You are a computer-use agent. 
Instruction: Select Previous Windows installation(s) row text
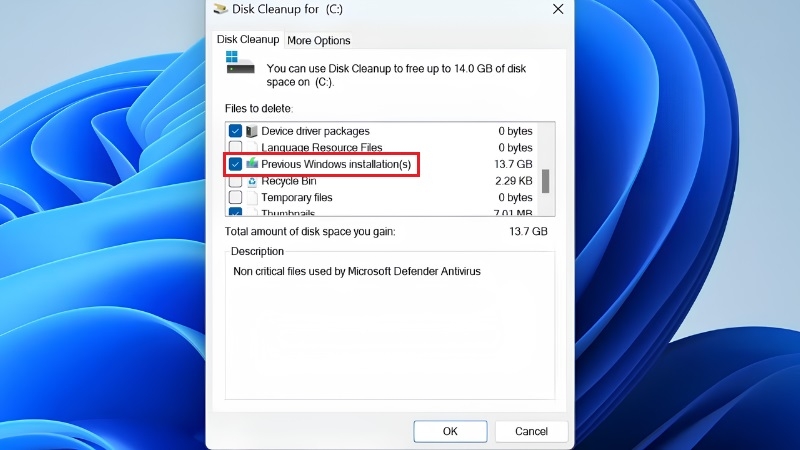[336, 164]
